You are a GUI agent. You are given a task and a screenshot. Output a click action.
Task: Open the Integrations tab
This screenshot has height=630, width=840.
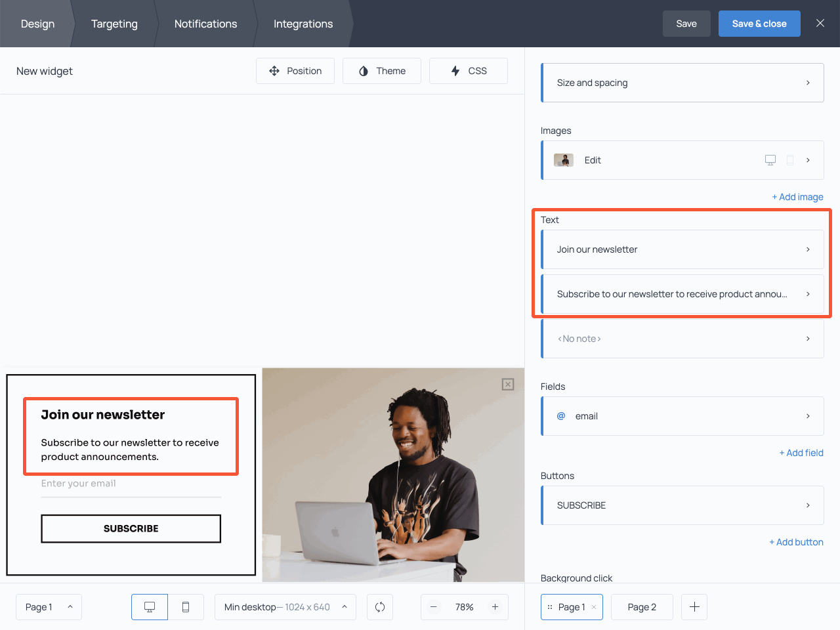(303, 24)
